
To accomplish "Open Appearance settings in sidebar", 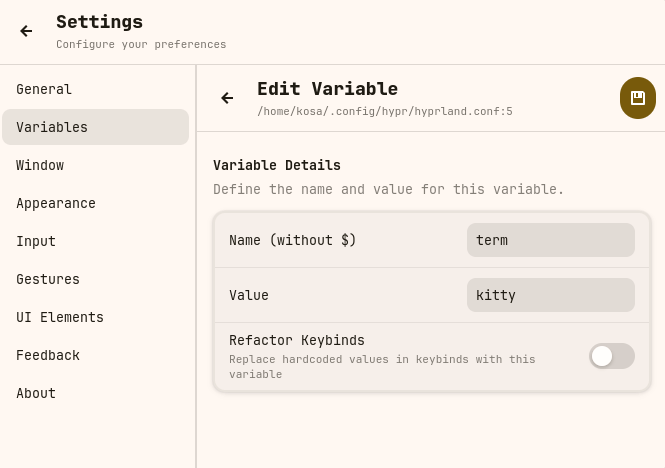I will (x=56, y=203).
